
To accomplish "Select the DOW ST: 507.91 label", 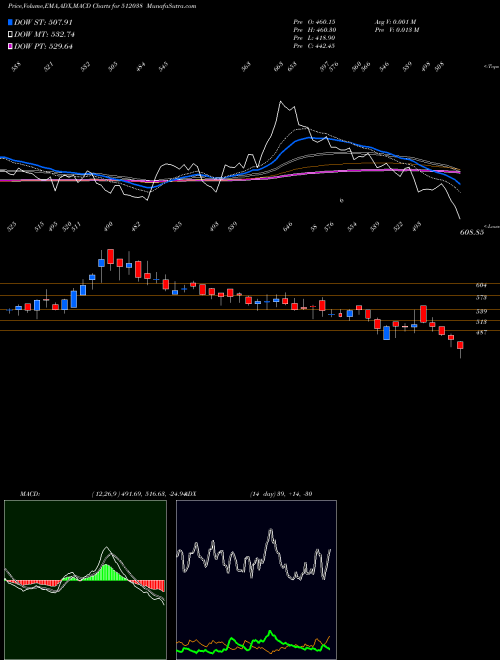I will (43, 22).
